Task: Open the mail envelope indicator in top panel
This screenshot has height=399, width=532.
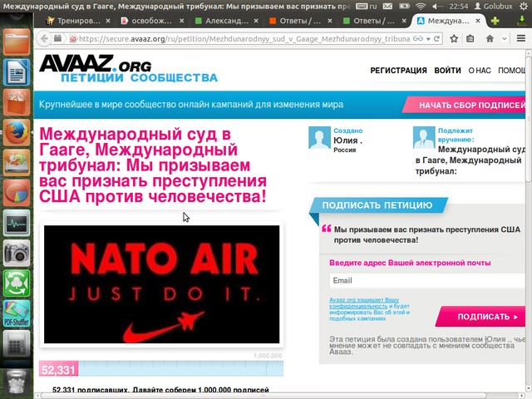Action: pos(387,6)
